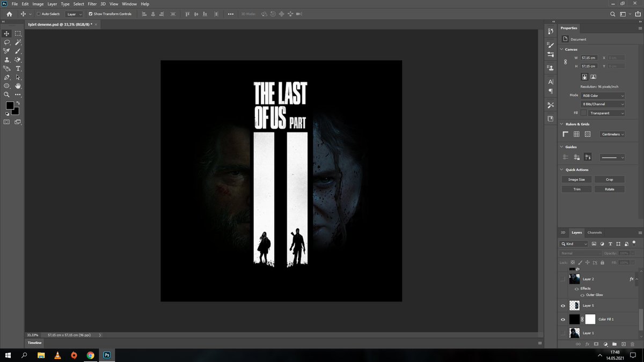The height and width of the screenshot is (362, 644).
Task: Select the Lasso tool
Action: pyautogui.click(x=7, y=42)
